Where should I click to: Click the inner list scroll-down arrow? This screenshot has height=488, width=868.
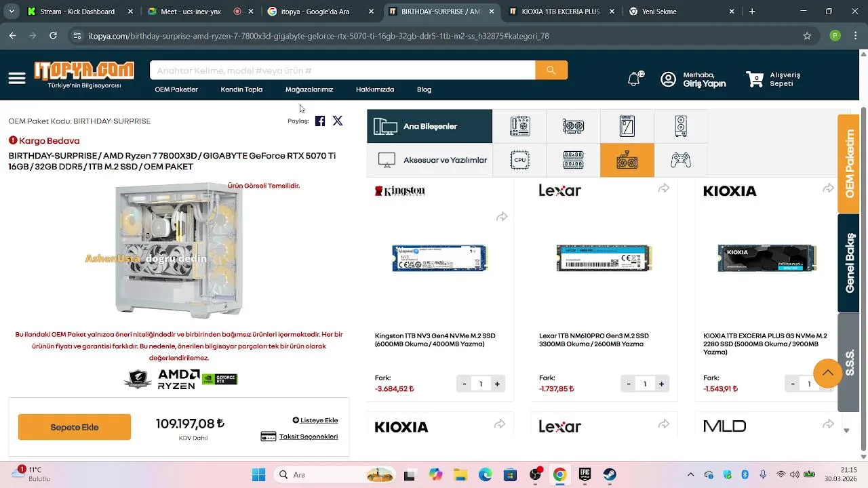(x=846, y=430)
